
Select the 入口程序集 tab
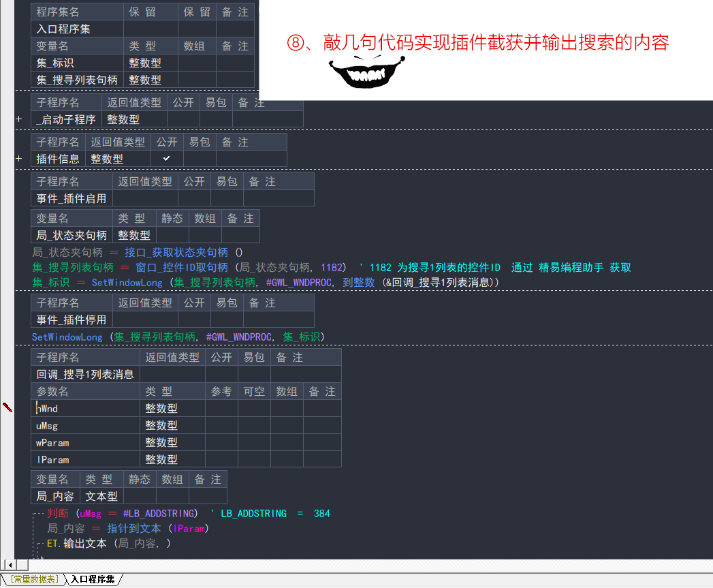(93, 580)
